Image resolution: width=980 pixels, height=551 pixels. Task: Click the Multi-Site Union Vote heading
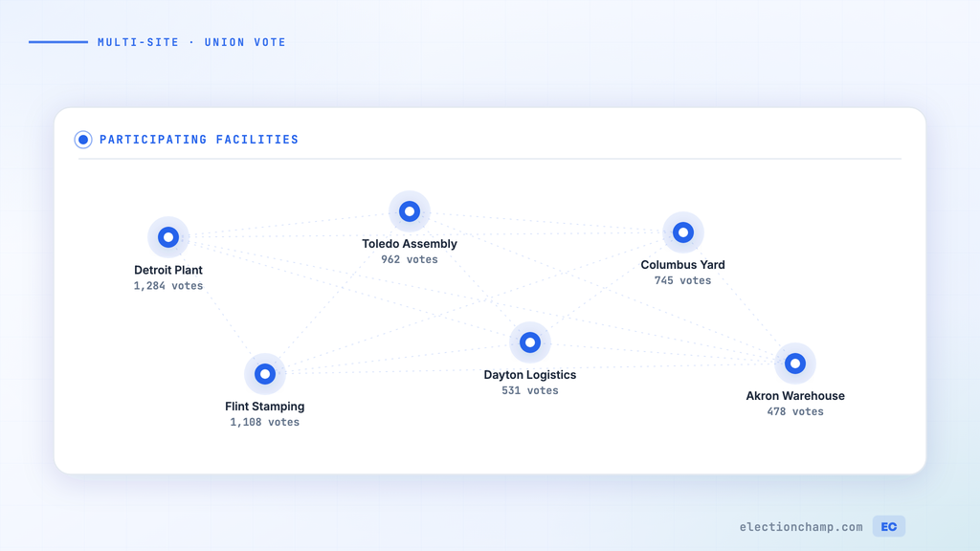coord(191,42)
